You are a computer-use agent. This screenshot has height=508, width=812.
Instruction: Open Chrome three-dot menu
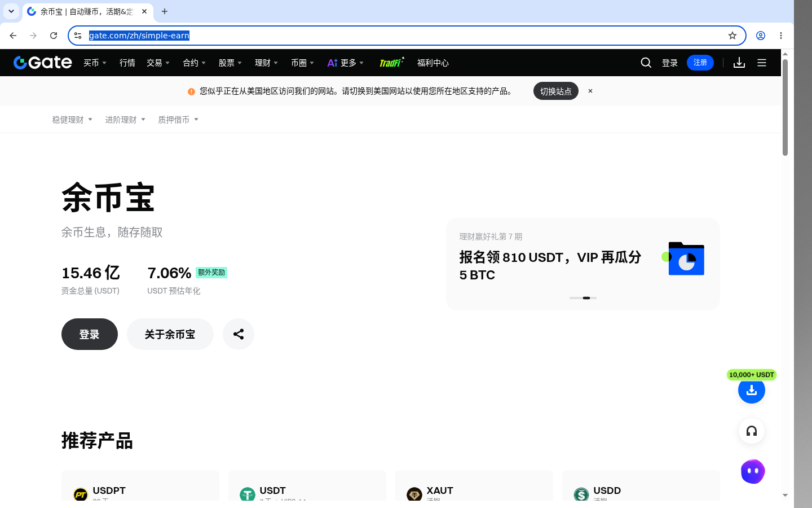pyautogui.click(x=781, y=36)
